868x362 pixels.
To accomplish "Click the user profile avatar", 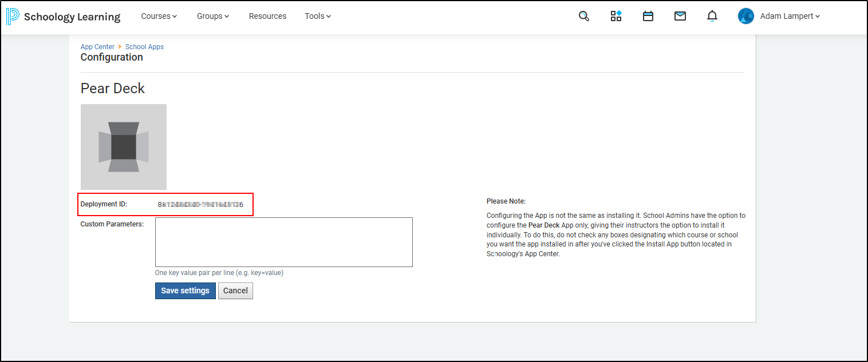I will (746, 16).
